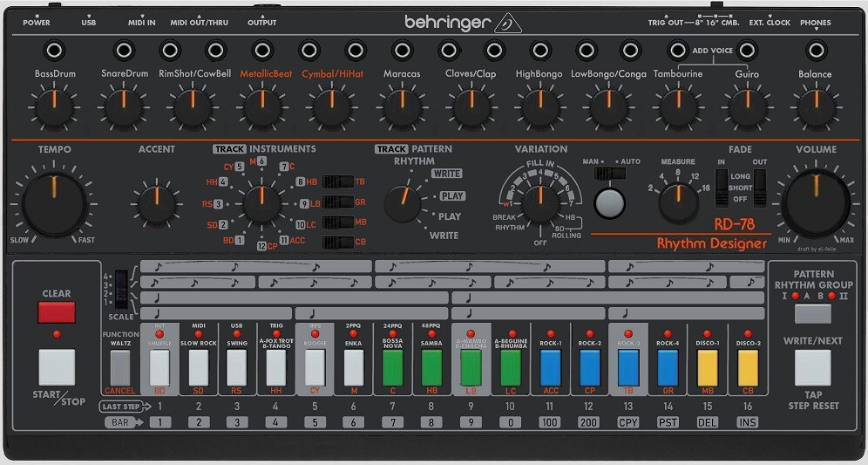
Task: Toggle the MB instrument switch
Action: coord(338,222)
